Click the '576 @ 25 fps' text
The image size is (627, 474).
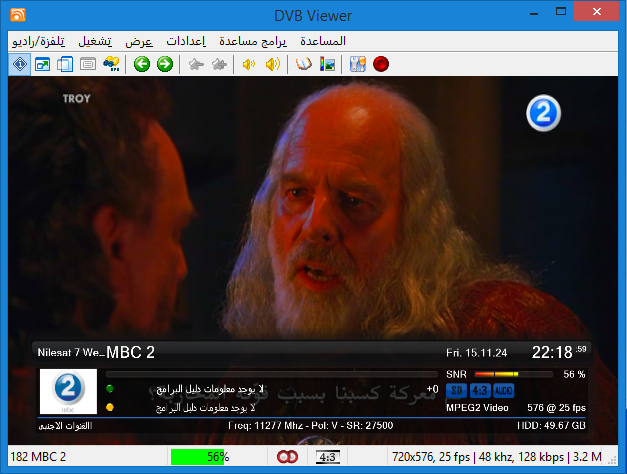tap(556, 408)
